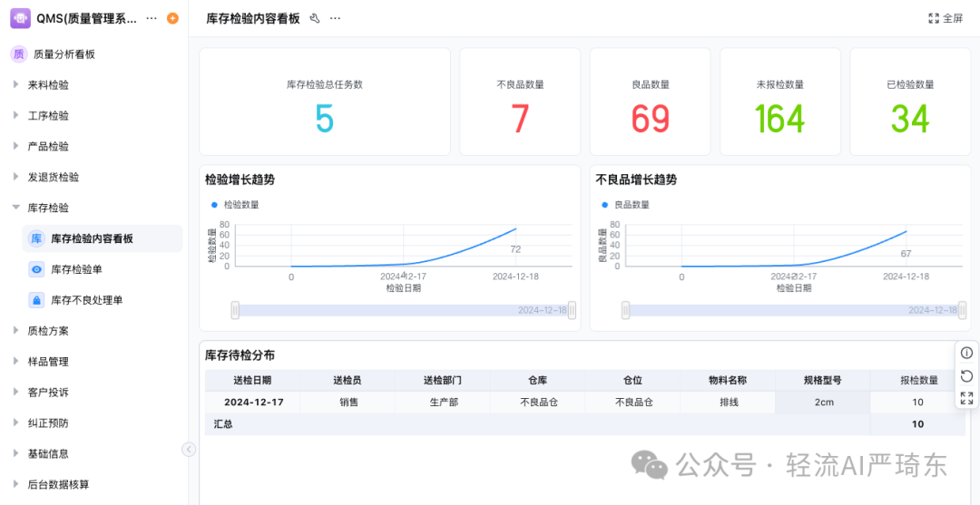The image size is (980, 505).
Task: Click right range handle of 不良品增长趋势 slider
Action: (961, 310)
